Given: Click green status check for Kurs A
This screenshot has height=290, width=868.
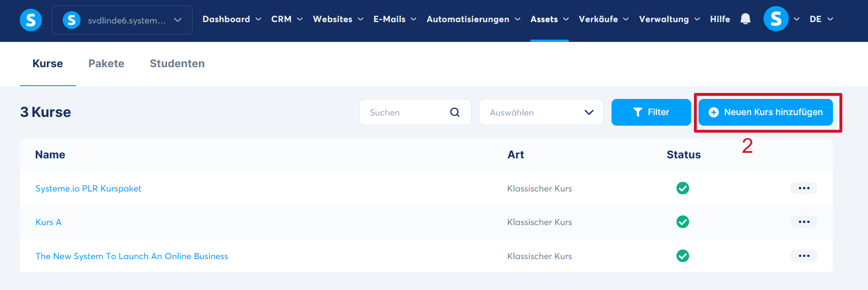Looking at the screenshot, I should coord(683,222).
